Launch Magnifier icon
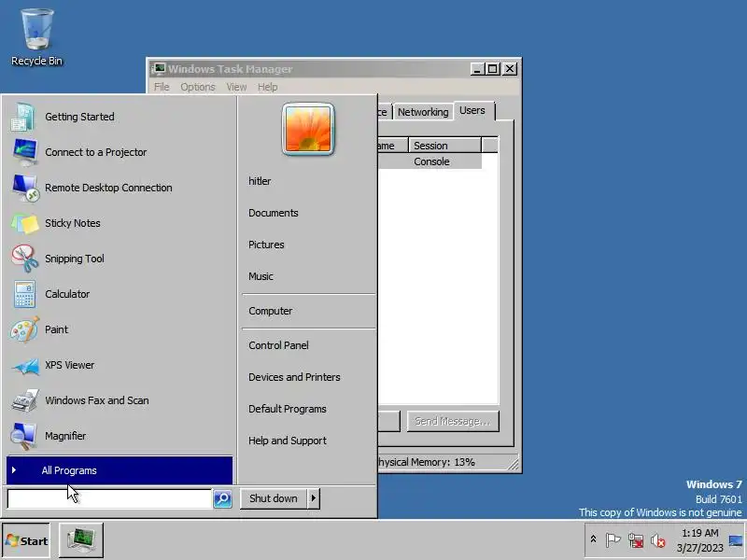The height and width of the screenshot is (560, 747). tap(22, 436)
